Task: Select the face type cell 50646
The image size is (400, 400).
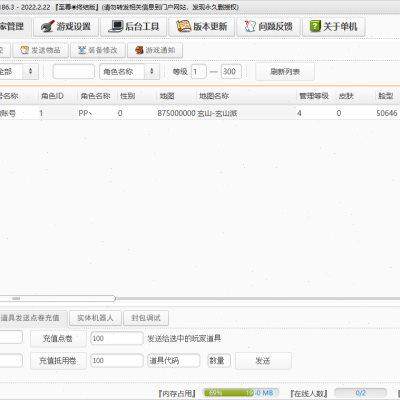Action: pos(387,113)
